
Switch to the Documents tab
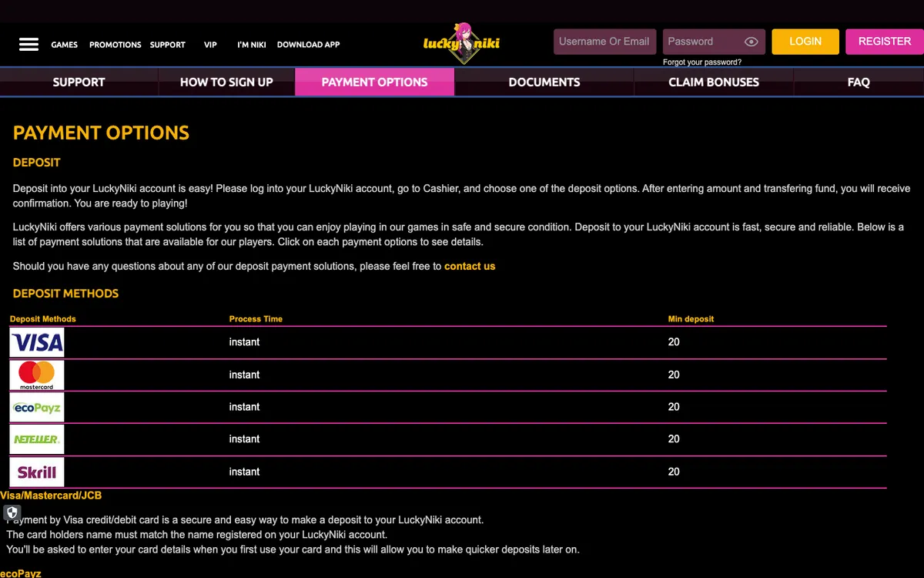(544, 82)
